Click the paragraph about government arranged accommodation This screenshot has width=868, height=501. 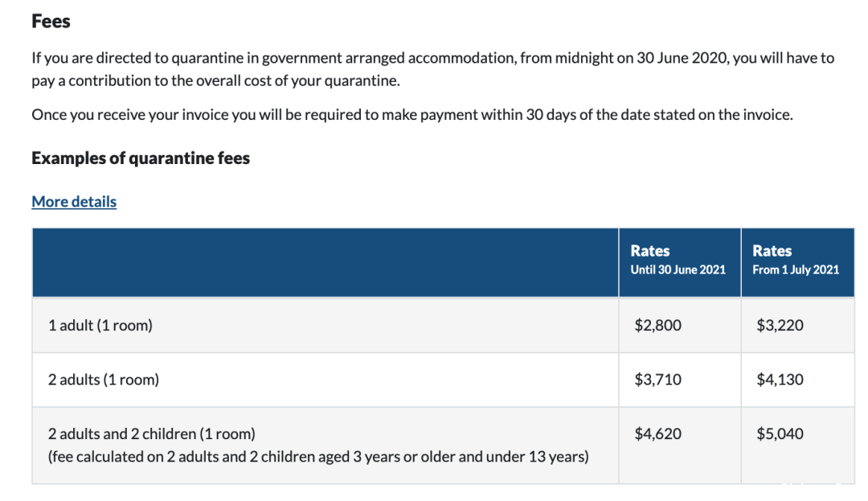tap(433, 69)
